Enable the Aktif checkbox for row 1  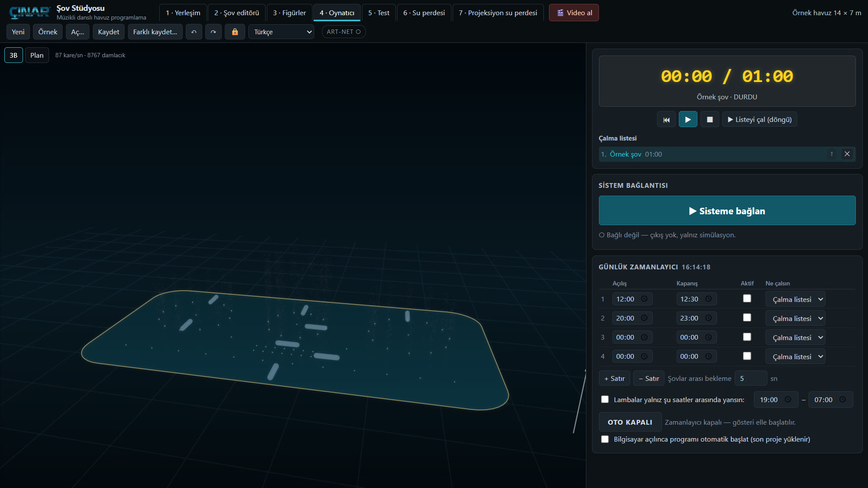click(747, 298)
